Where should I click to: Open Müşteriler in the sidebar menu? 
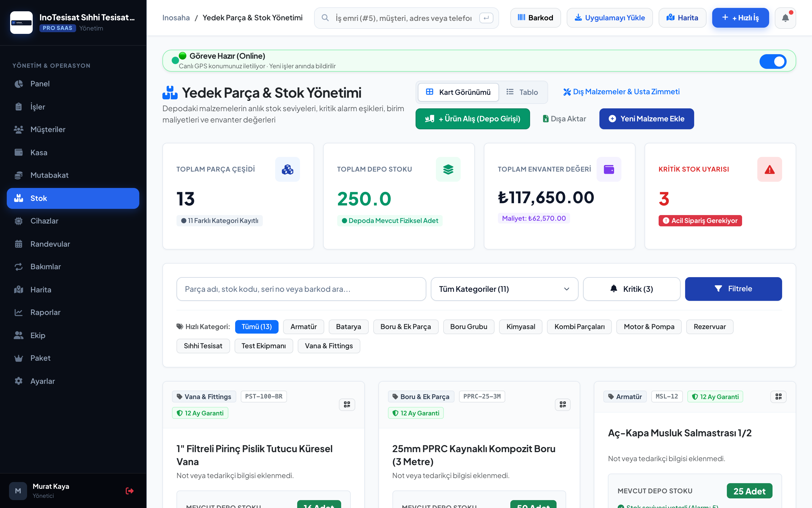(73, 129)
